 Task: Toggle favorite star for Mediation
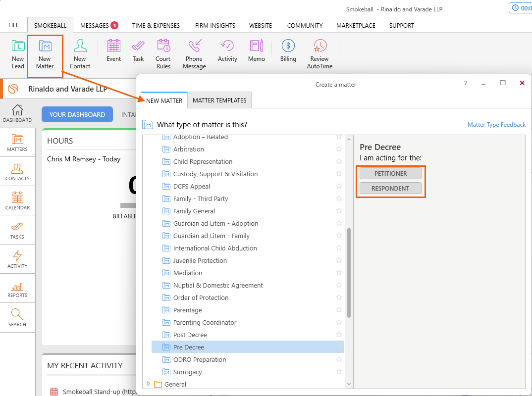[339, 273]
